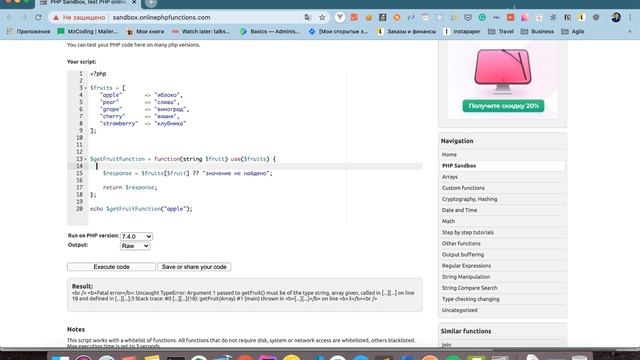Open the Basics Adminis bookmark
The image size is (640, 360).
pyautogui.click(x=270, y=31)
